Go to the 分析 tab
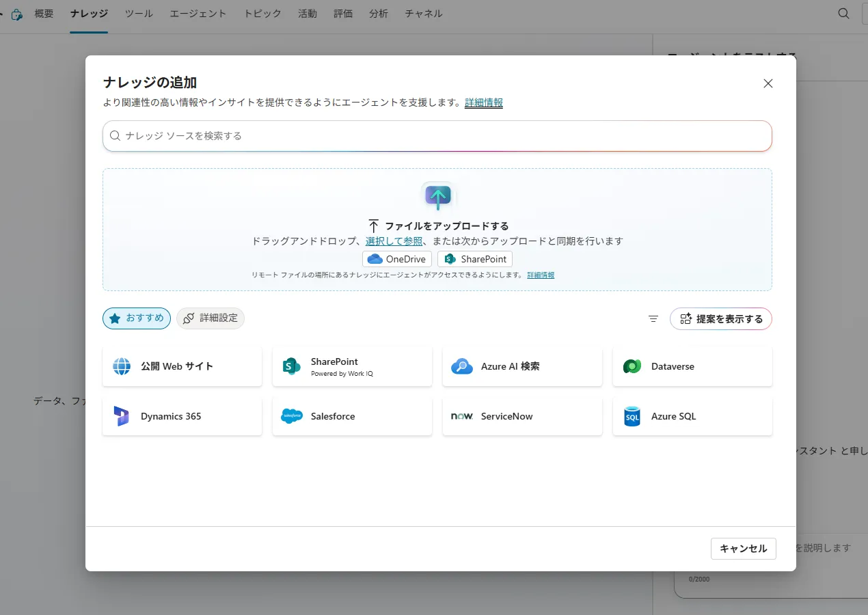This screenshot has width=868, height=615. [x=379, y=14]
